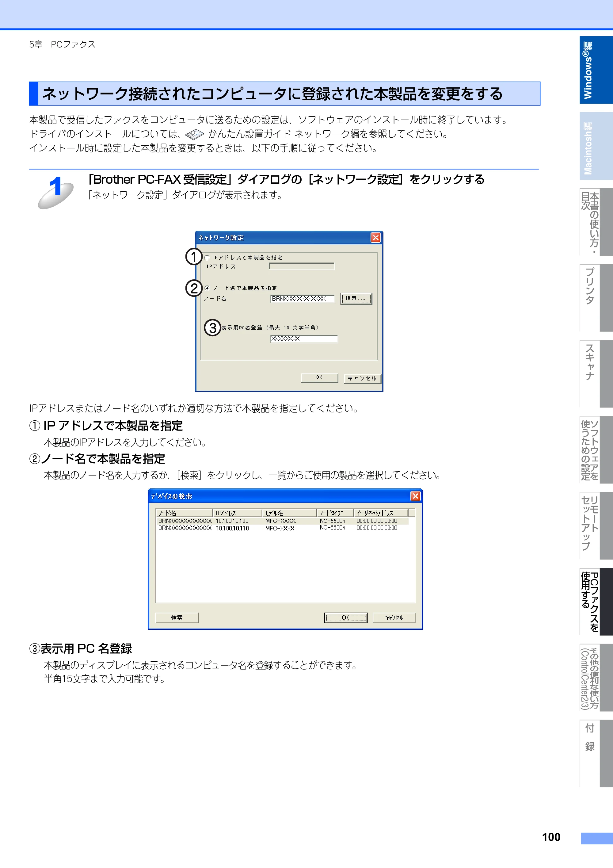Select device row with IP 10.100.10.110

(x=282, y=528)
